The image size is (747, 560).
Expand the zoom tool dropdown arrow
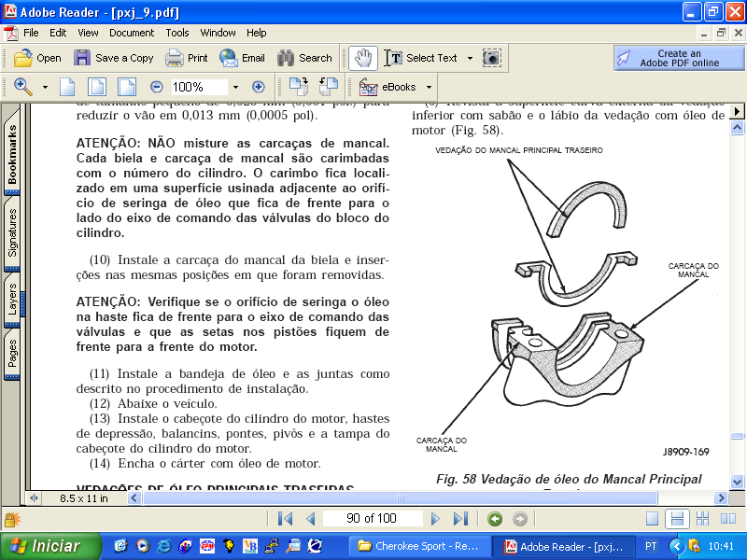click(x=45, y=87)
